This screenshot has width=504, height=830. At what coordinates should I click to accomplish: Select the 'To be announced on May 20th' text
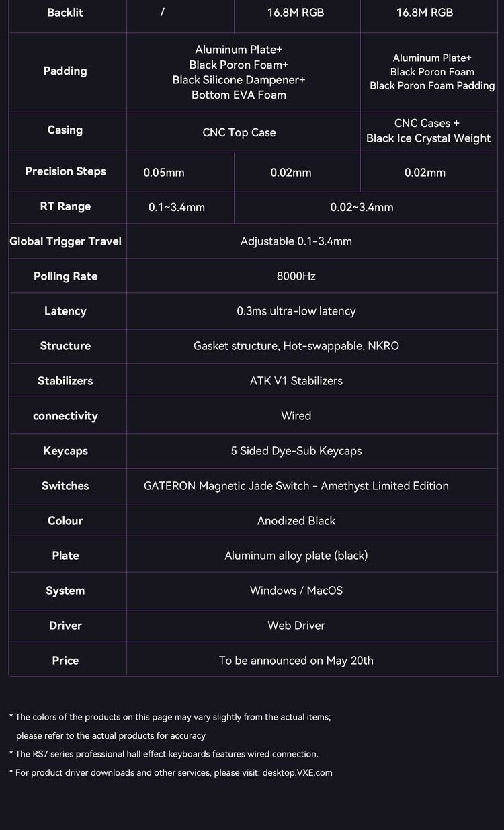pyautogui.click(x=296, y=661)
